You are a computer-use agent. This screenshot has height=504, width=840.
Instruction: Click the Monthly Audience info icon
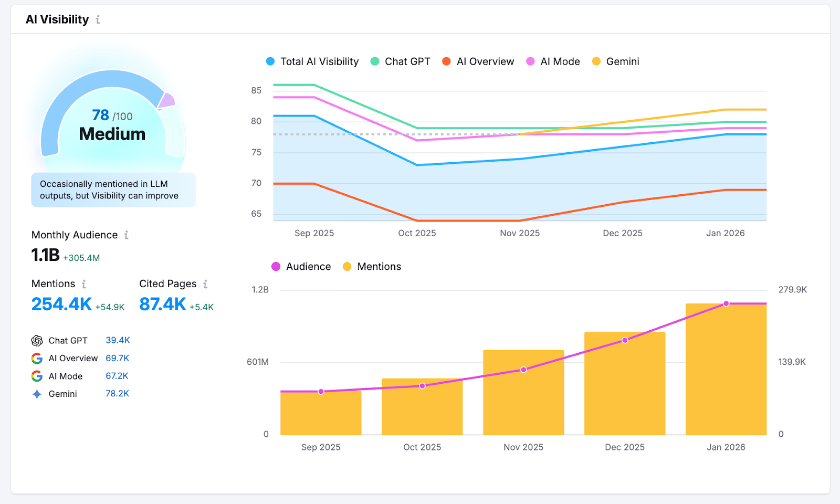coord(126,235)
